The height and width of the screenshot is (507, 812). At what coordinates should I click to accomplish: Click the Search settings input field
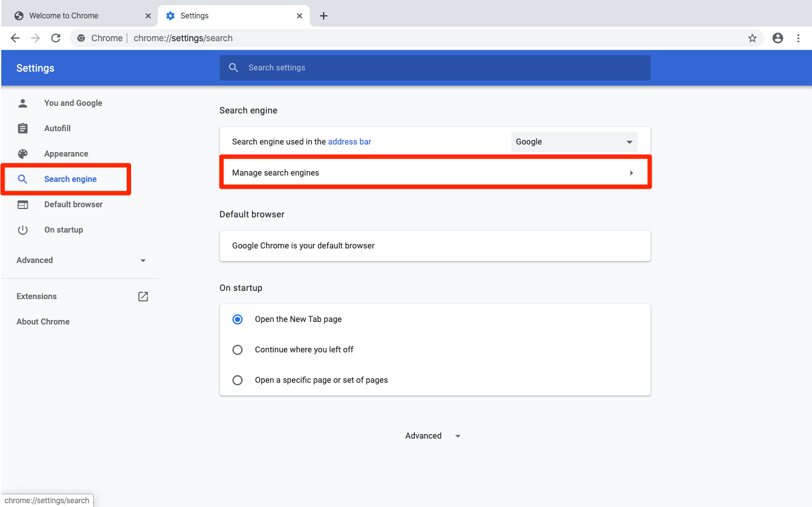tap(435, 68)
